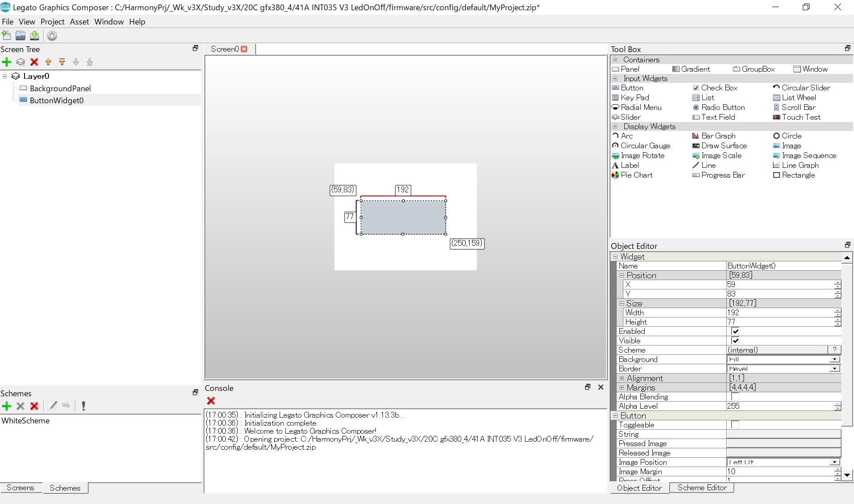Clear console with the red X icon
854x504 pixels.
pyautogui.click(x=211, y=401)
